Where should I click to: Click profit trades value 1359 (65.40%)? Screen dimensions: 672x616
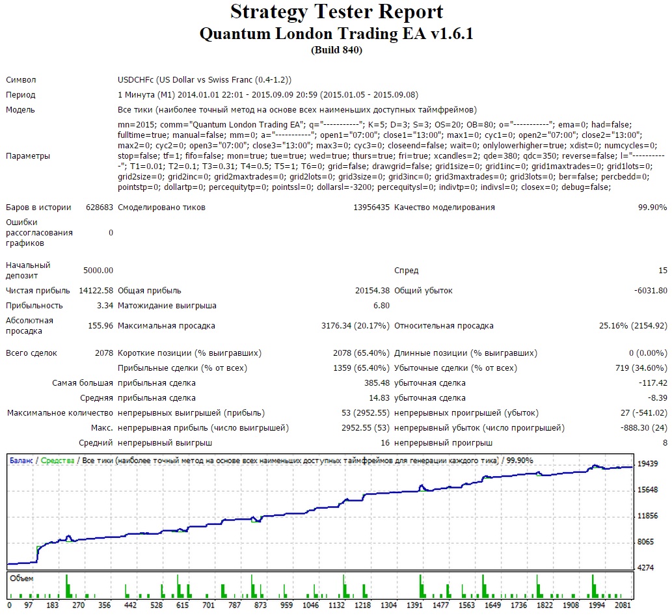pos(361,368)
